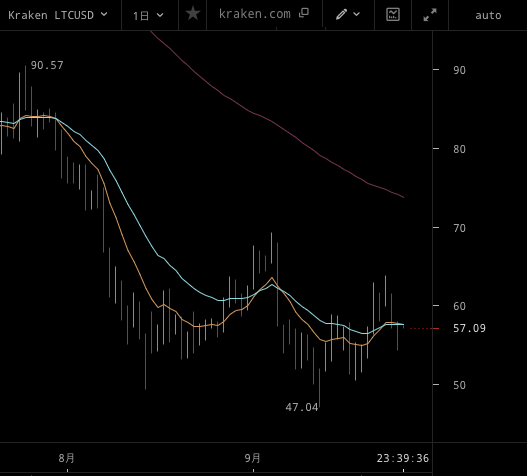527x476 pixels.
Task: Toggle the auto scale button
Action: coord(488,15)
